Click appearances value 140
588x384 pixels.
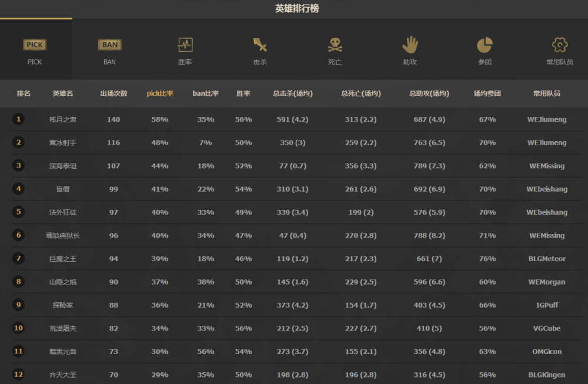pos(113,119)
